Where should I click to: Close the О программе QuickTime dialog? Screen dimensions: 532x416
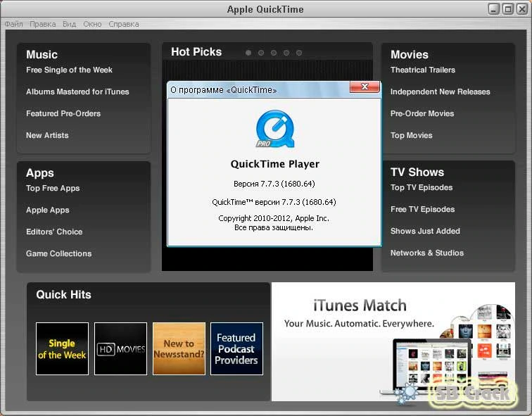click(x=365, y=87)
